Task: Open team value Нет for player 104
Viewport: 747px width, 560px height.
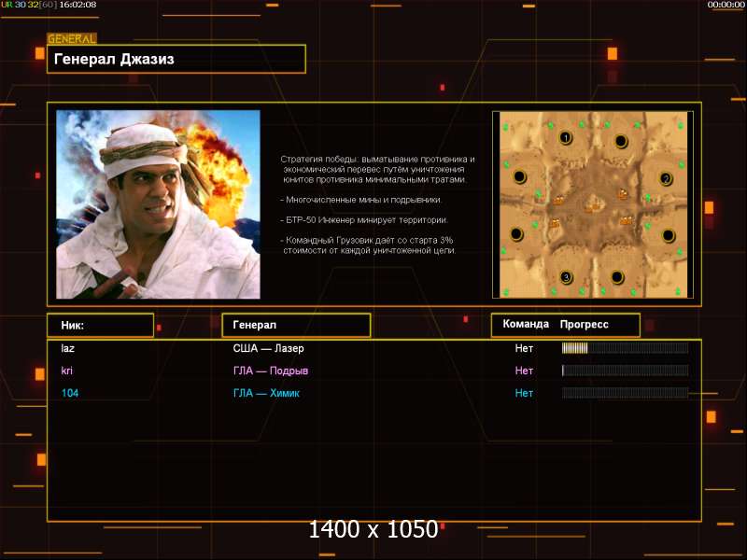Action: (524, 393)
